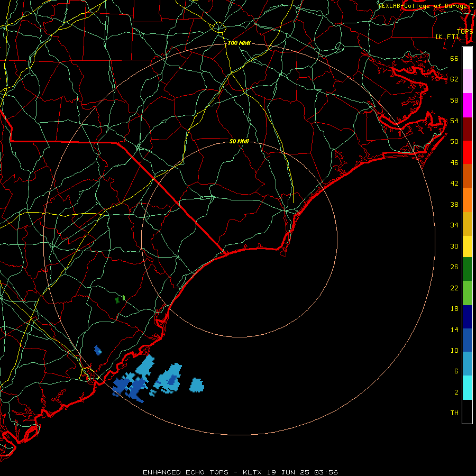The width and height of the screenshot is (476, 476).
Task: Click the dark orange legend swatch
Action: tap(467, 176)
